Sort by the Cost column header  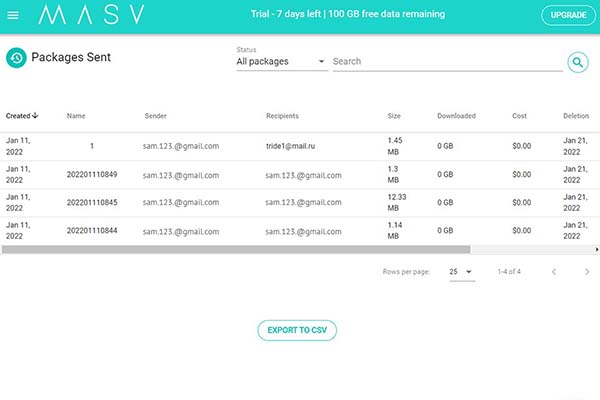point(519,116)
